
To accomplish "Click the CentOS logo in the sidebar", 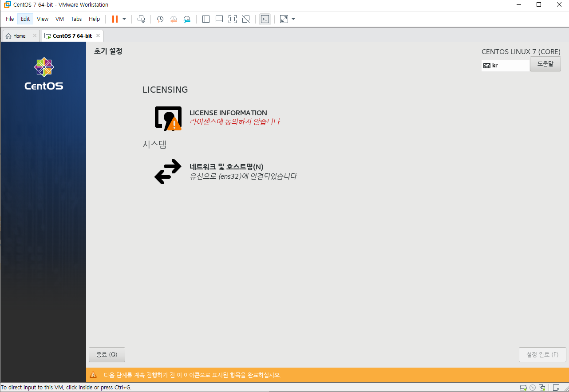I will (x=43, y=74).
